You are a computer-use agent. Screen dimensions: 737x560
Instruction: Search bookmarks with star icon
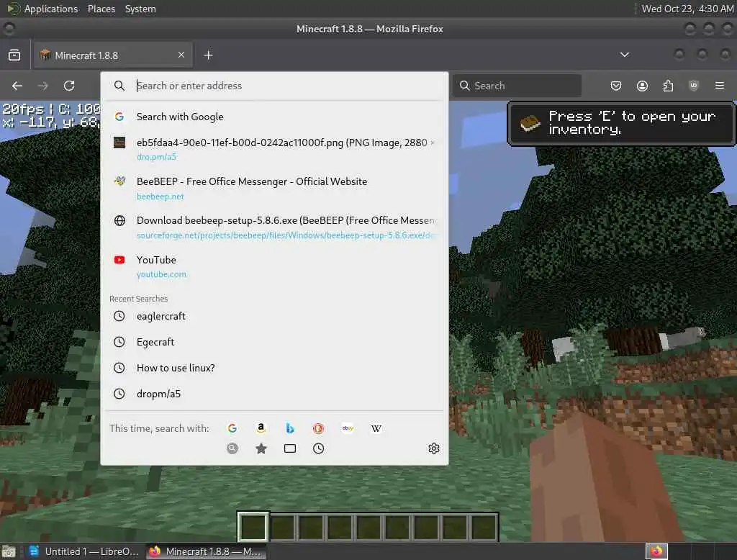click(x=261, y=448)
